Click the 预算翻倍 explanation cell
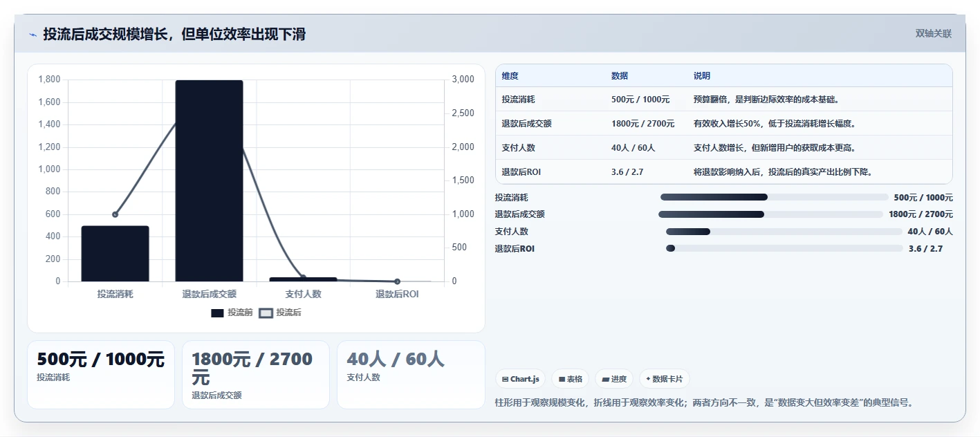Image resolution: width=980 pixels, height=437 pixels. click(x=767, y=100)
